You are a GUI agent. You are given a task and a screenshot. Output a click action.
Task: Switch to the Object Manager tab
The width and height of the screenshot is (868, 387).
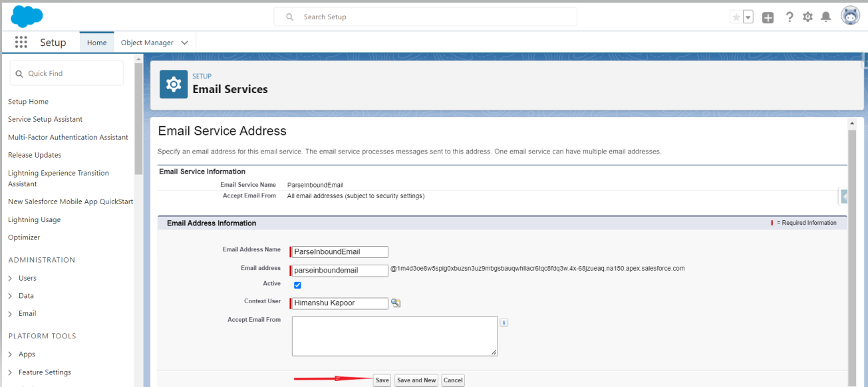point(147,43)
